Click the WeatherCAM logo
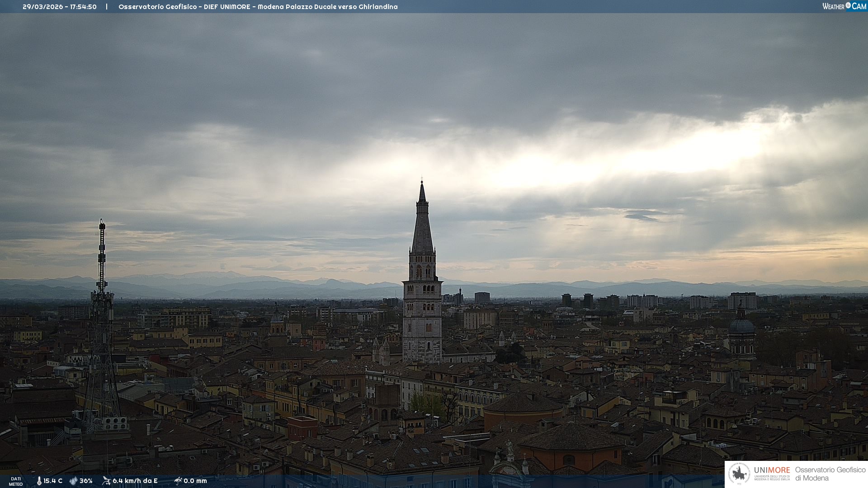This screenshot has height=488, width=868. pyautogui.click(x=844, y=6)
